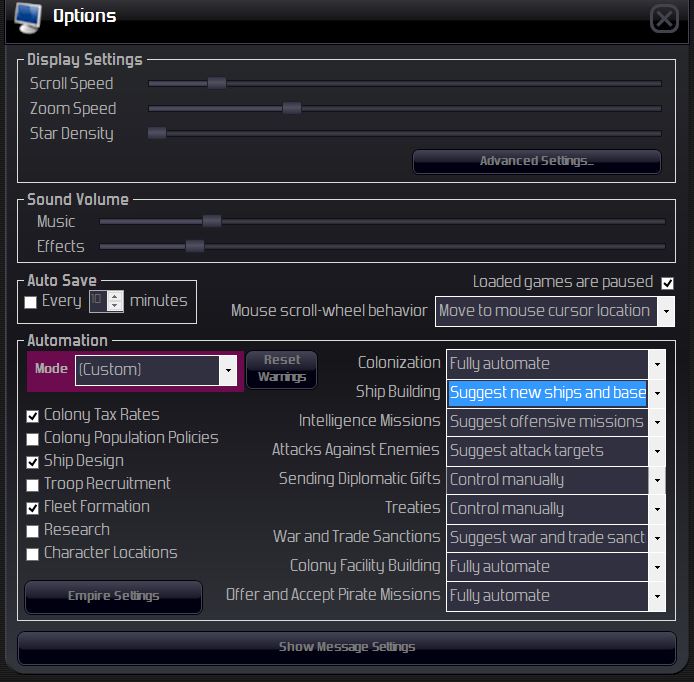Click the Zoom Speed slider handle
This screenshot has height=682, width=694.
[292, 108]
